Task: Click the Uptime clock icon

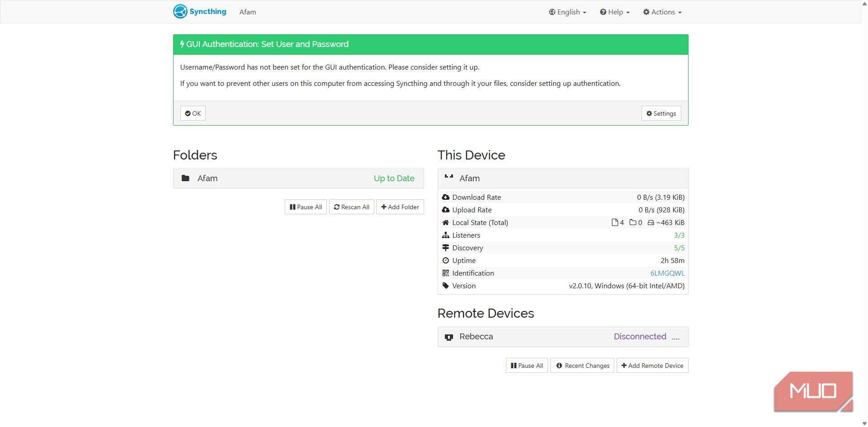Action: point(446,260)
